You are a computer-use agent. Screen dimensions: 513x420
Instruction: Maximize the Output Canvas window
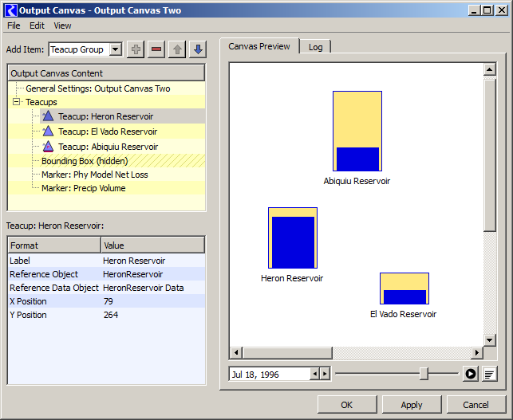[487, 10]
